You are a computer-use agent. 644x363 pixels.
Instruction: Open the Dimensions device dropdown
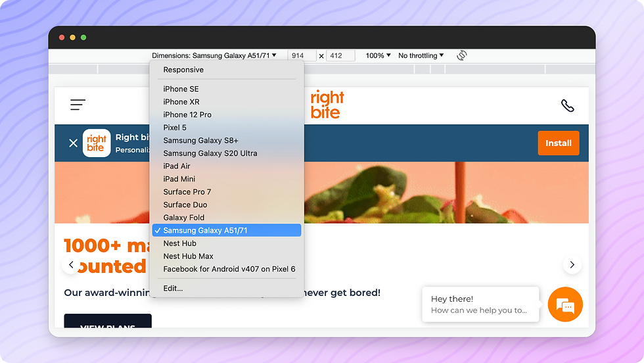point(214,55)
